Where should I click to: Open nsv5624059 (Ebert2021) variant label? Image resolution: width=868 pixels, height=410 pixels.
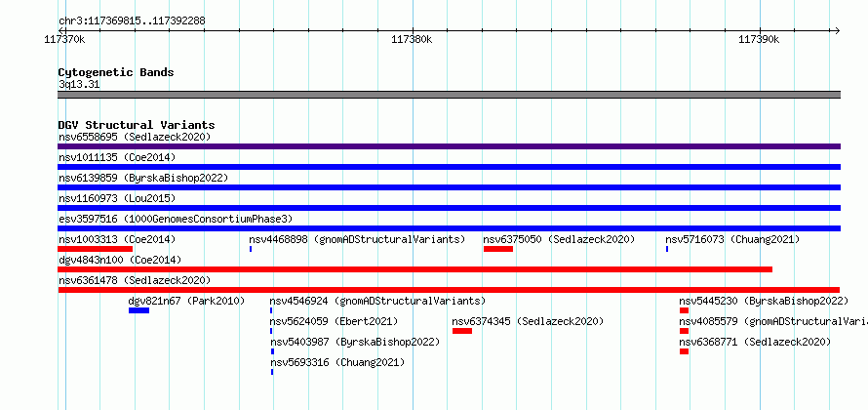coord(334,321)
